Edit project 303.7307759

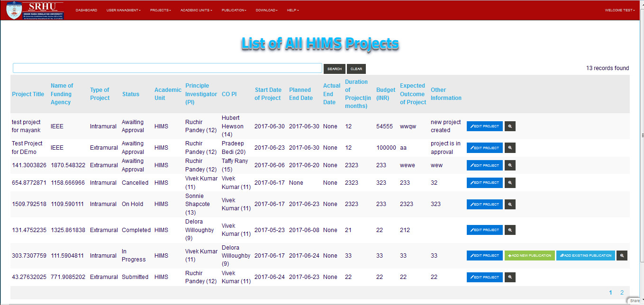click(485, 255)
